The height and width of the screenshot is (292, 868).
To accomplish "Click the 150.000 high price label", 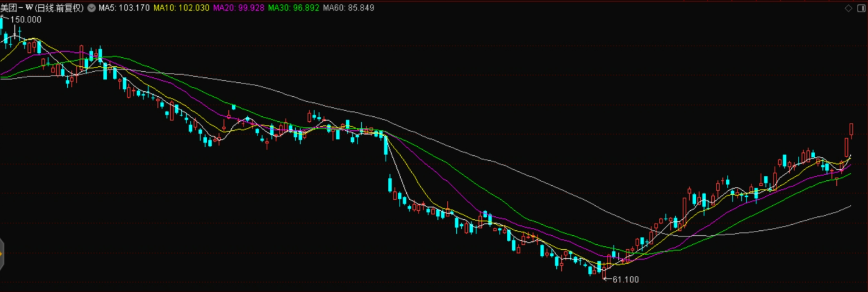I will (x=26, y=19).
